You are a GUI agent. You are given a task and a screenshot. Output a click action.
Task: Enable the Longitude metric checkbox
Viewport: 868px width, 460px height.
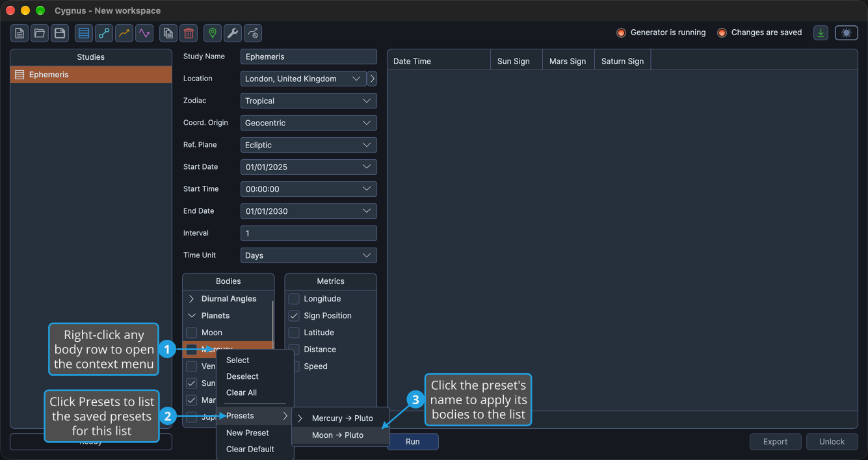coord(294,299)
